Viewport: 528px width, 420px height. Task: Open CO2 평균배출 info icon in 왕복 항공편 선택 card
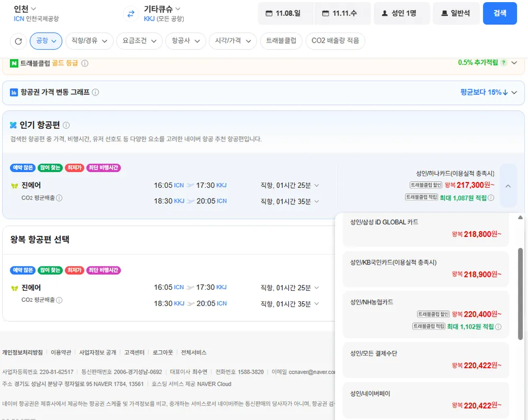[59, 300]
